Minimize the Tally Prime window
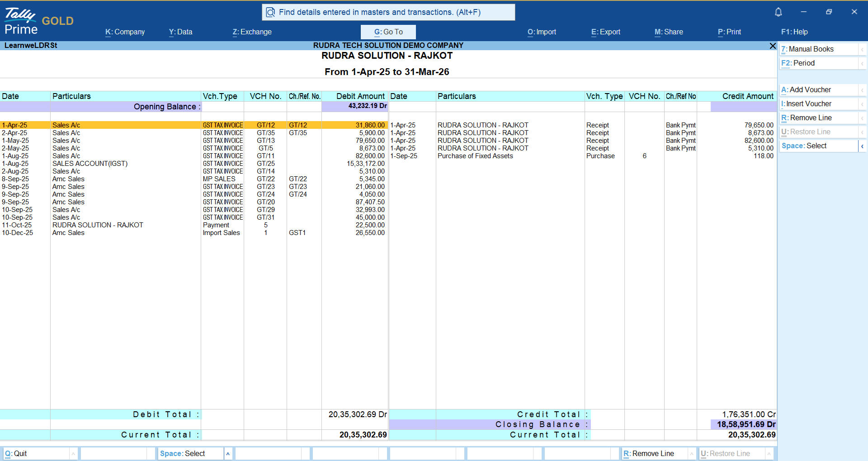Image resolution: width=868 pixels, height=461 pixels. (803, 12)
